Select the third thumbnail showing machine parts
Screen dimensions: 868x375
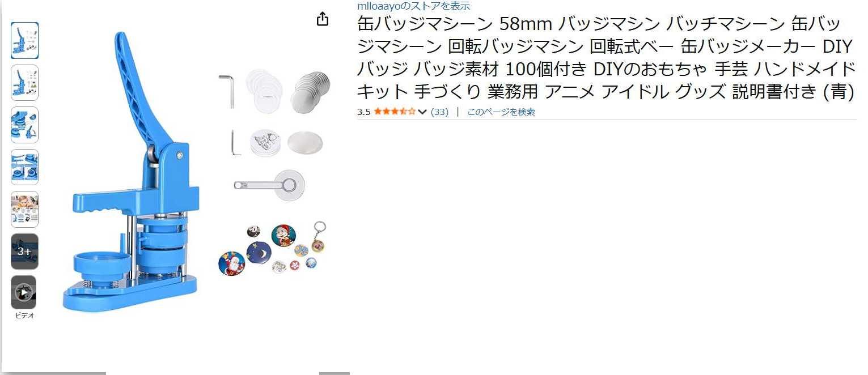(24, 125)
